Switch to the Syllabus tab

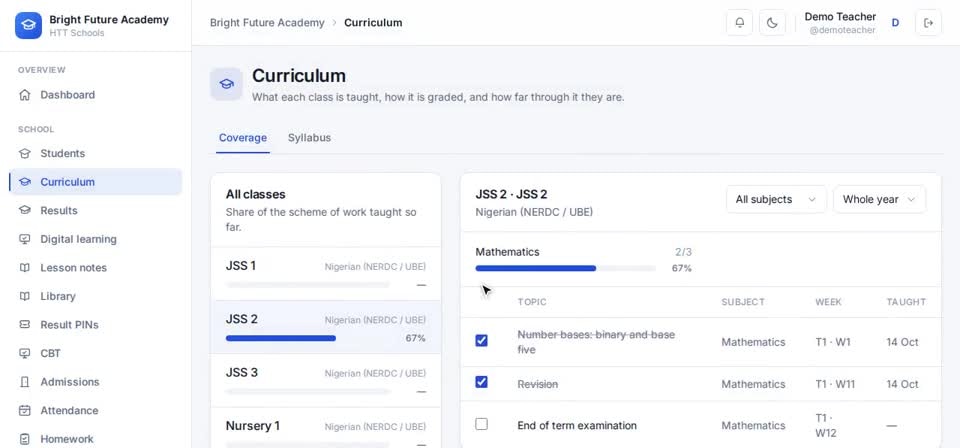click(x=309, y=138)
